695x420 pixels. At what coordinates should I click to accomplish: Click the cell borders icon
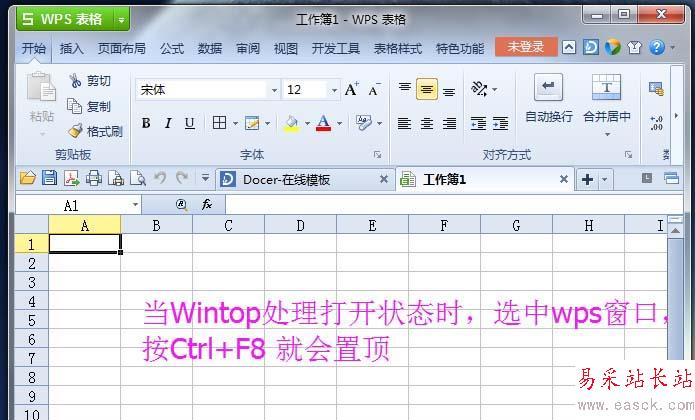tap(219, 123)
